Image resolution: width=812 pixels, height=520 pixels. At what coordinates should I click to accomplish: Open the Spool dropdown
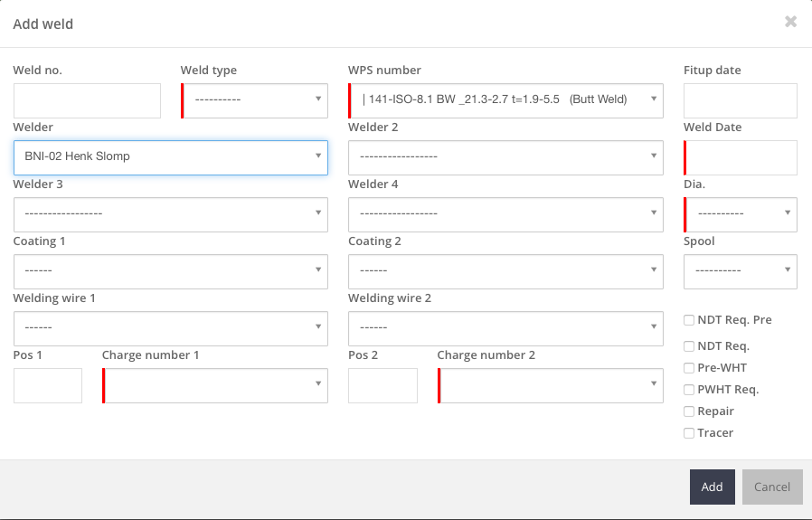(x=741, y=271)
